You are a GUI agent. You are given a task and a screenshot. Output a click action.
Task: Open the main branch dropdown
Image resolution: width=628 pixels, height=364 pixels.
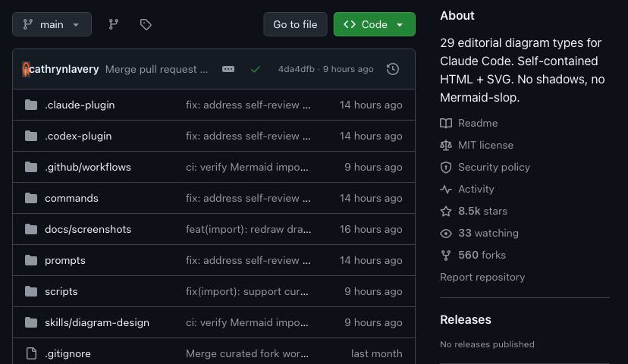pos(52,24)
